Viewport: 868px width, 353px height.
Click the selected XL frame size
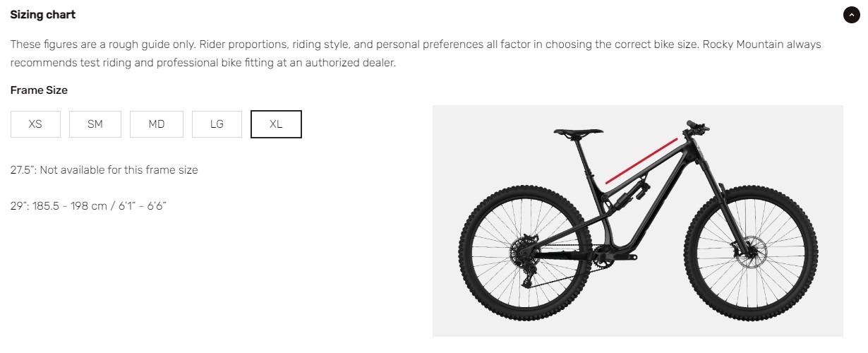click(276, 124)
